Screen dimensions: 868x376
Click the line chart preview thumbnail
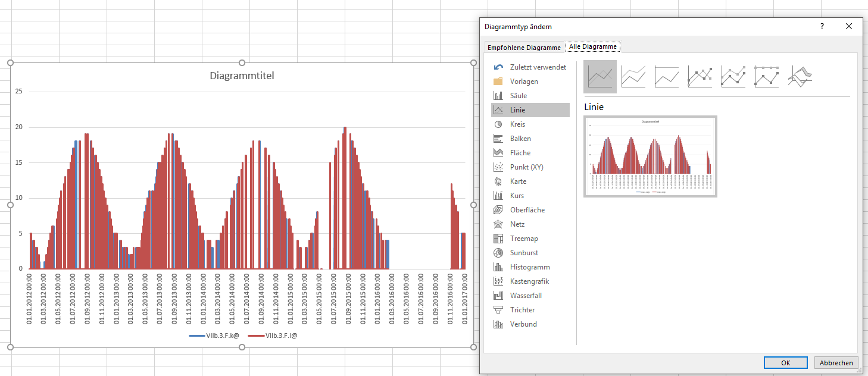tap(650, 156)
